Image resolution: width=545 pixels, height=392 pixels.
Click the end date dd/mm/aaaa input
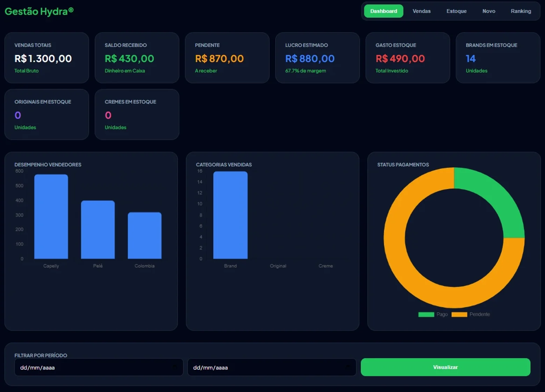(x=272, y=367)
